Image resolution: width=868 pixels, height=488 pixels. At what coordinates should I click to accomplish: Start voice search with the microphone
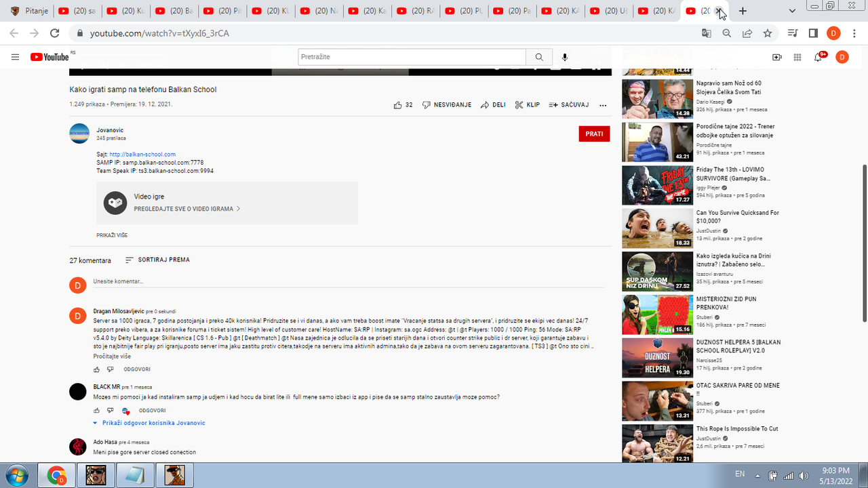pyautogui.click(x=565, y=57)
